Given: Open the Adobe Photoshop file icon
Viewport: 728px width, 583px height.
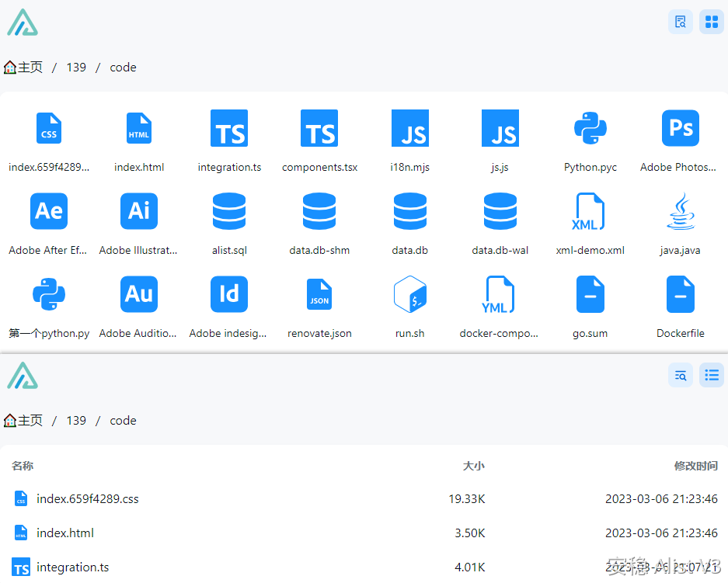Looking at the screenshot, I should (x=680, y=129).
